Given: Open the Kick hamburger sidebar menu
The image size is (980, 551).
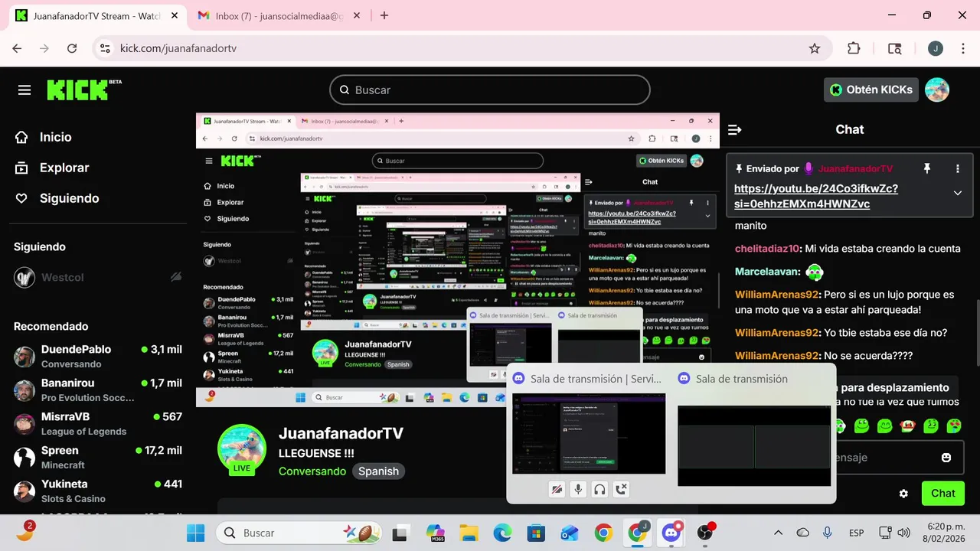Looking at the screenshot, I should [24, 90].
